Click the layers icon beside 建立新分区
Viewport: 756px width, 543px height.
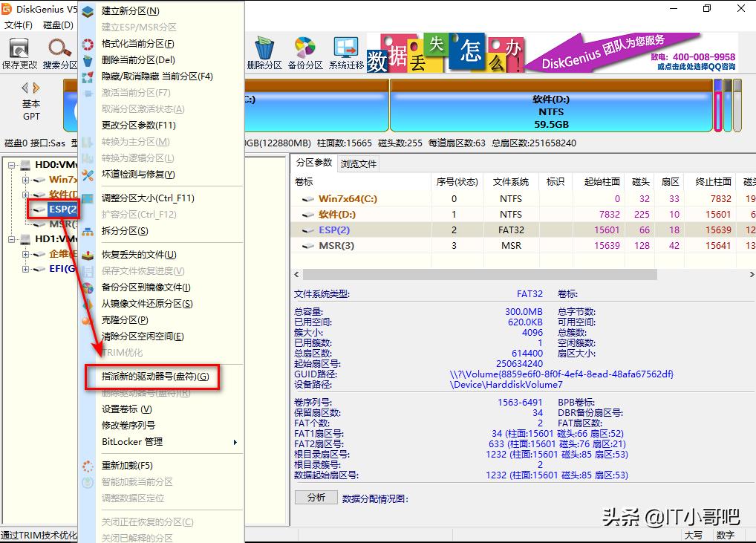click(89, 13)
